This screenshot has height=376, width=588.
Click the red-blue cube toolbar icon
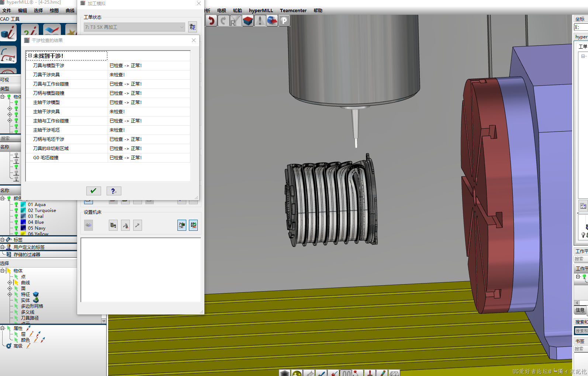(x=248, y=21)
